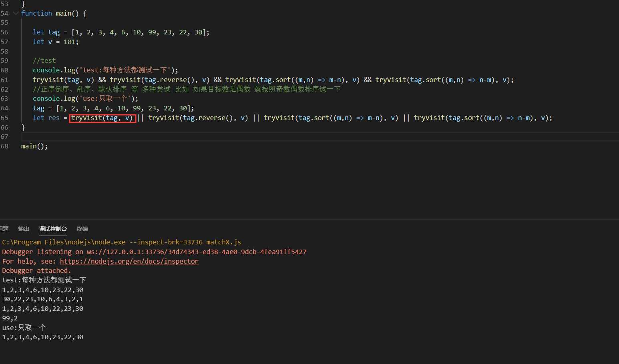Switch to the 输出 panel tab
Viewport: 619px width, 364px height.
[x=24, y=229]
